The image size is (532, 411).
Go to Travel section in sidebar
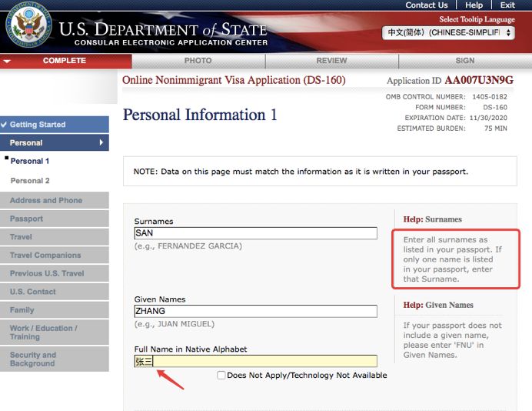point(55,237)
